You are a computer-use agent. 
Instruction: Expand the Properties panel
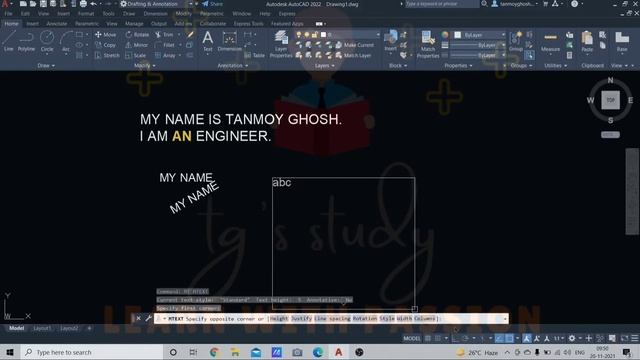[x=458, y=65]
